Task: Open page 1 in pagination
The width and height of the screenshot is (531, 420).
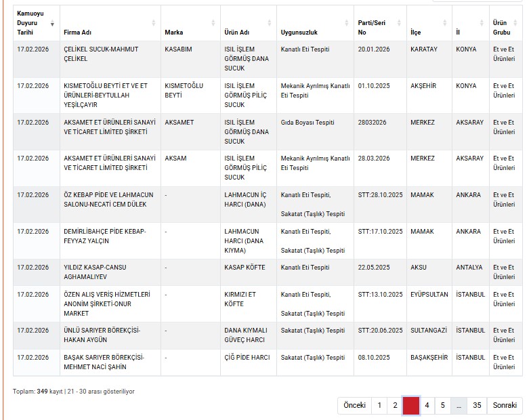Action: [x=379, y=405]
